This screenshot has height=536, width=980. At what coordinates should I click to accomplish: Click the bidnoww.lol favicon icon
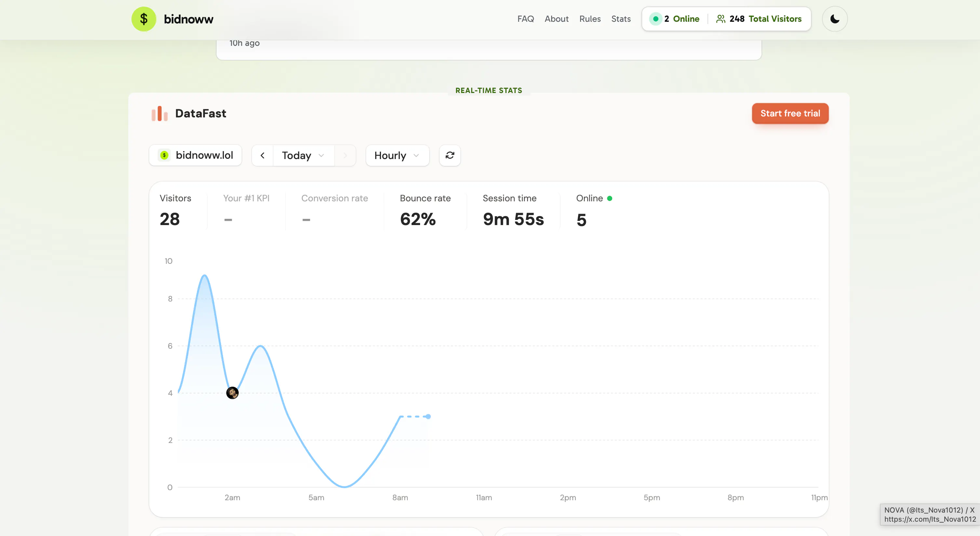click(164, 155)
